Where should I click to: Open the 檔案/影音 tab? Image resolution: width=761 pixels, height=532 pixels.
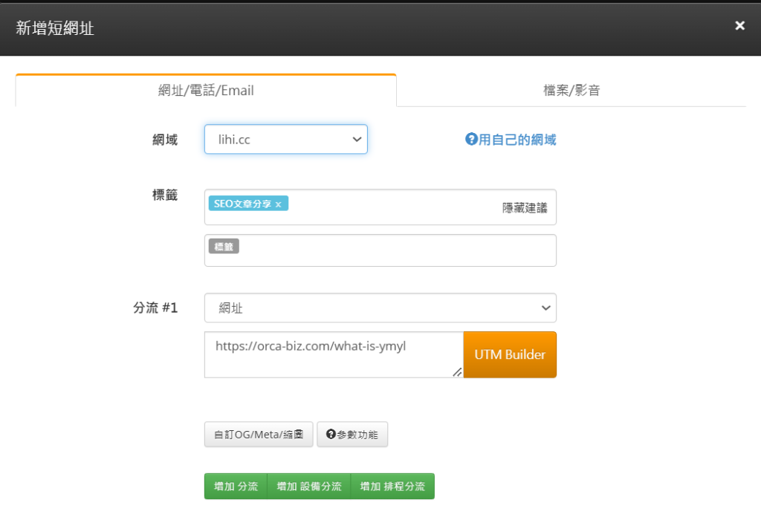pyautogui.click(x=571, y=91)
